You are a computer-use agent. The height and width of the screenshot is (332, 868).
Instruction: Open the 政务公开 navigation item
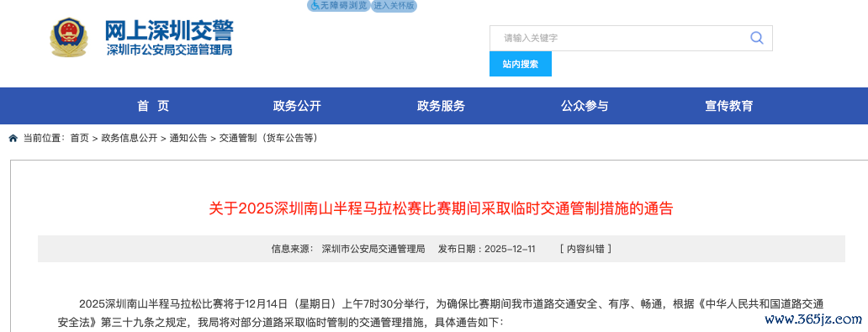point(297,106)
